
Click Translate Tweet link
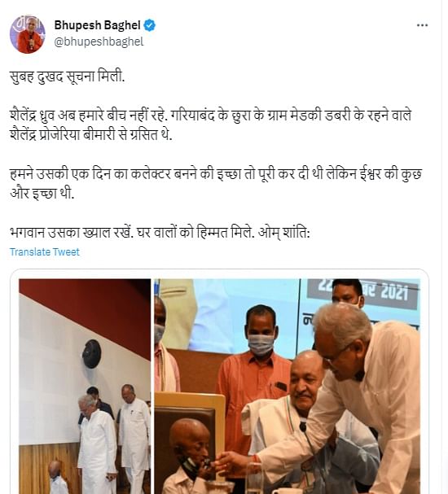pyautogui.click(x=45, y=252)
